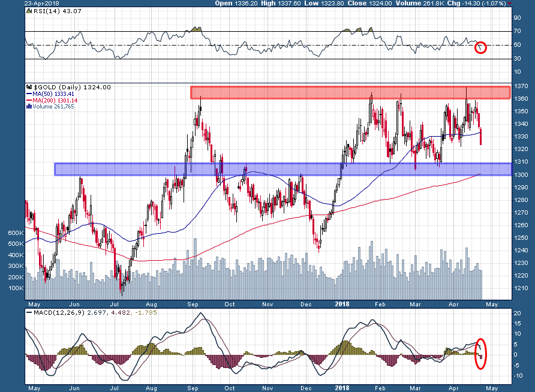Click Apr on the price panel time axis
The image size is (535, 392).
pyautogui.click(x=453, y=304)
